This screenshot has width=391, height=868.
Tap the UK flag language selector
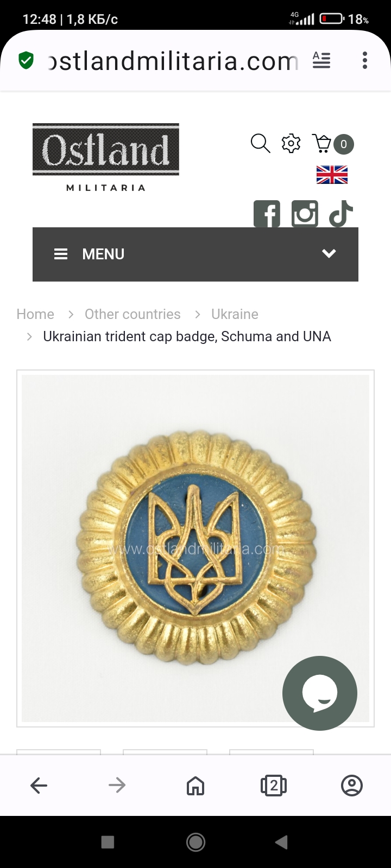pyautogui.click(x=332, y=175)
